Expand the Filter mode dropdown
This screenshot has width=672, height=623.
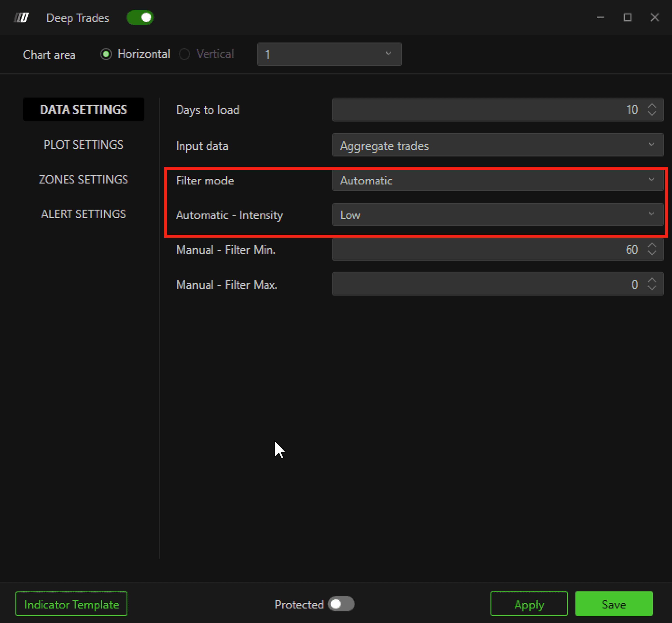[498, 180]
